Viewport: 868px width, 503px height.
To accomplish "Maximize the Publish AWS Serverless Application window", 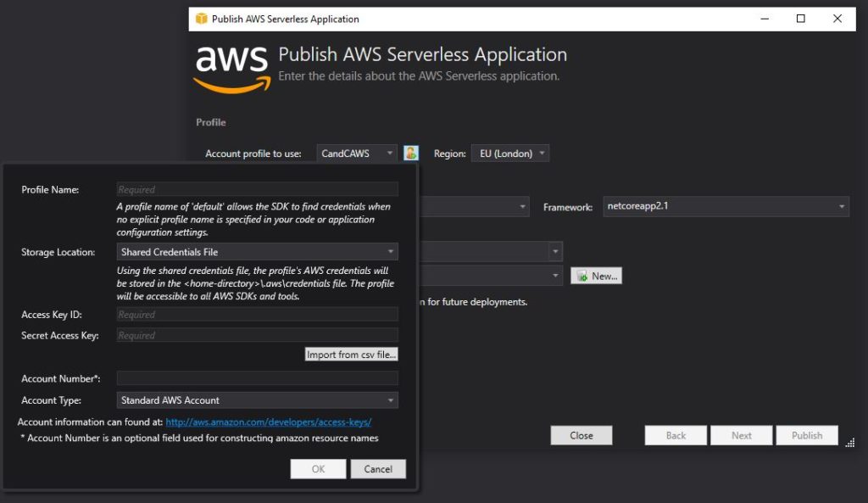I will 800,19.
